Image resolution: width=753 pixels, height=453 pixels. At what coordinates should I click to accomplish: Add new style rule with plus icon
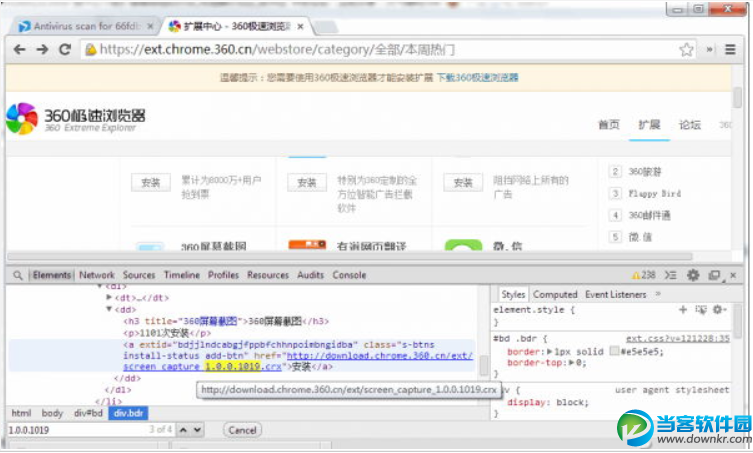point(683,310)
